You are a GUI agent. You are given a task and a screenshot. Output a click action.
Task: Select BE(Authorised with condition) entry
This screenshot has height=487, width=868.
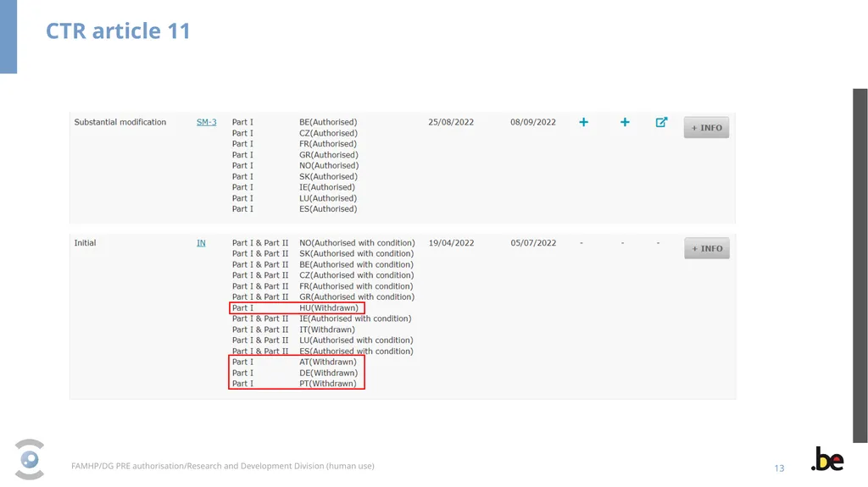(357, 264)
